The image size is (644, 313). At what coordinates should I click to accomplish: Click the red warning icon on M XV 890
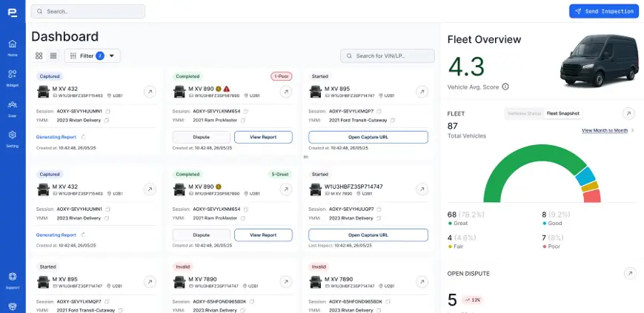[227, 89]
